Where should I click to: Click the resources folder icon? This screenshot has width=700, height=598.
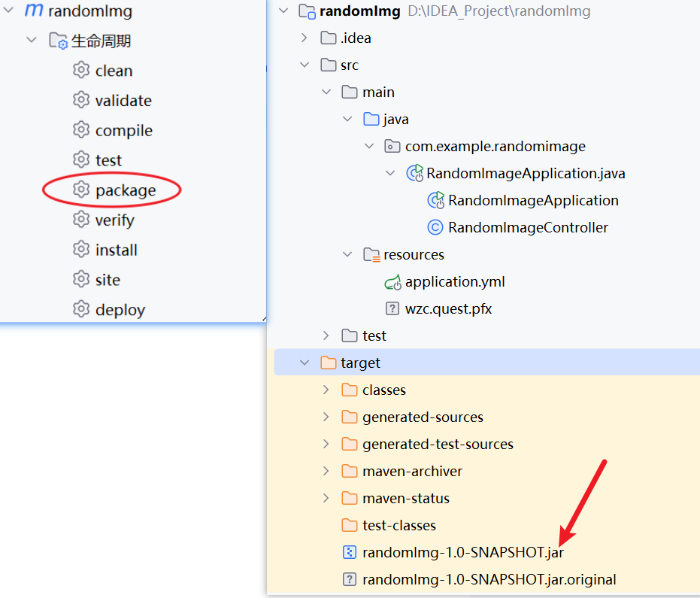click(x=371, y=254)
